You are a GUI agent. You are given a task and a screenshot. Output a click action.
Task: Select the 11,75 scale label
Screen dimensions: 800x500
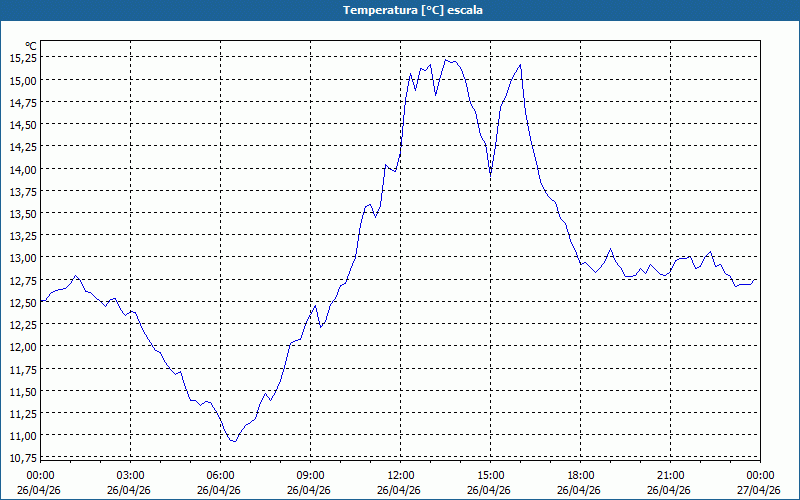(x=23, y=369)
